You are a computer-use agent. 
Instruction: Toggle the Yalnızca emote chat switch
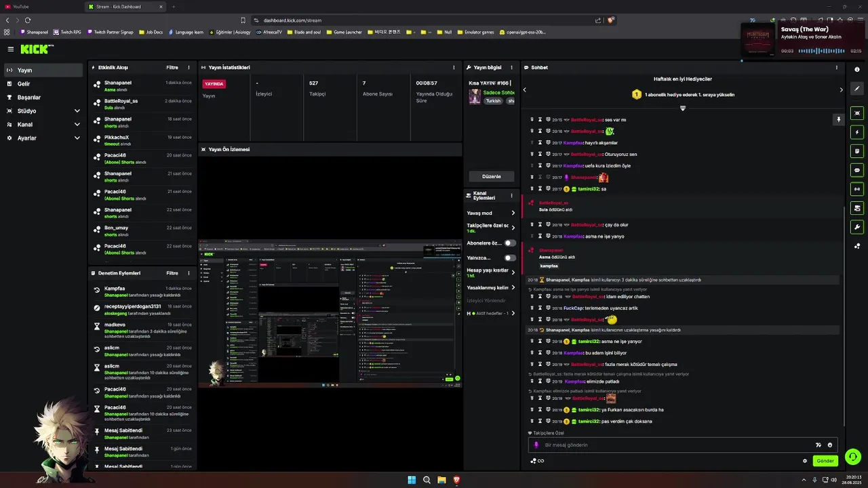[510, 258]
